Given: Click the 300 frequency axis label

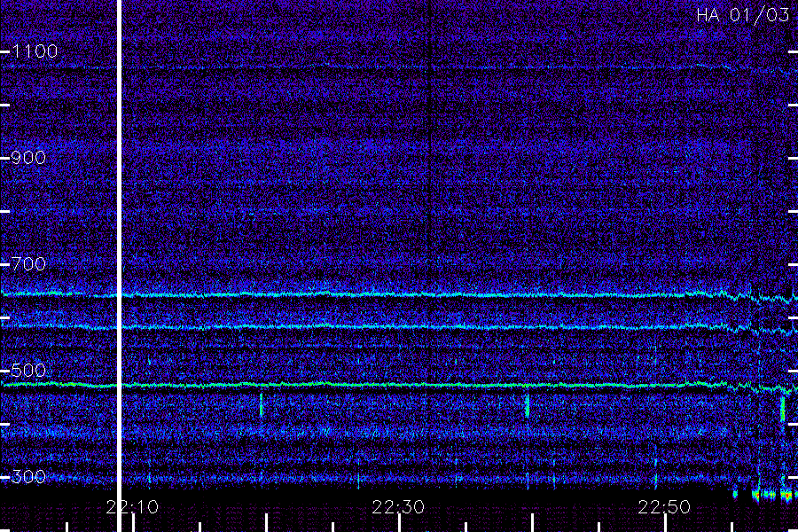Looking at the screenshot, I should coord(28,476).
